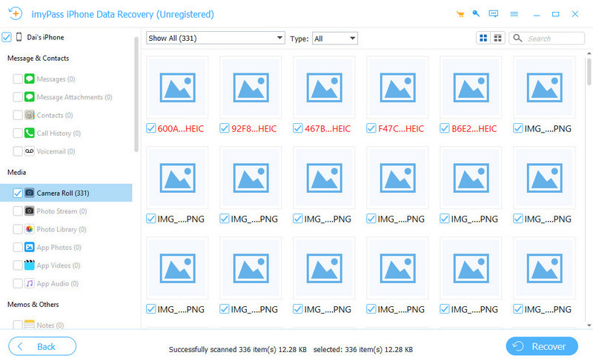Select App Photos (0) category

(x=59, y=248)
